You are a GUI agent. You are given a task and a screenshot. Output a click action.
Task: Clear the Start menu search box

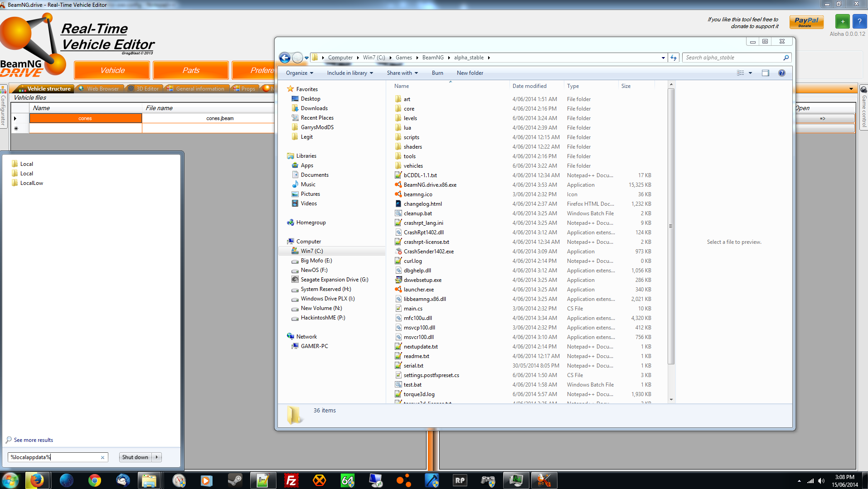(102, 458)
